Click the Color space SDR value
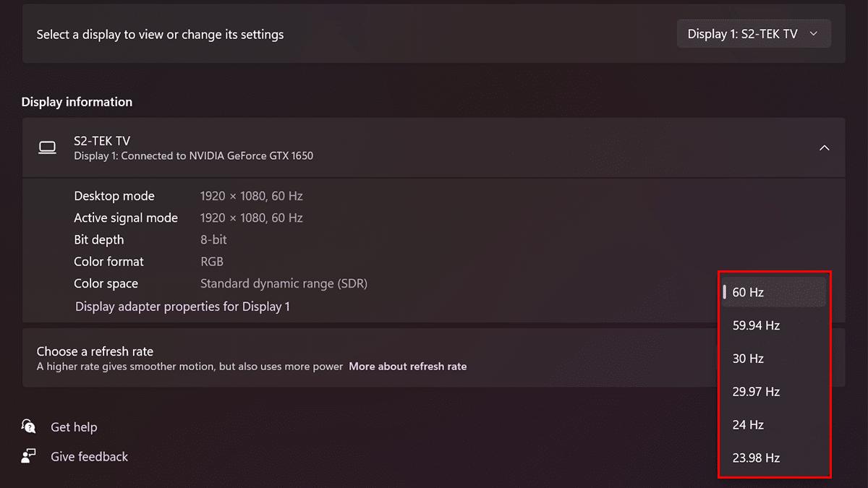Image resolution: width=868 pixels, height=488 pixels. [284, 283]
